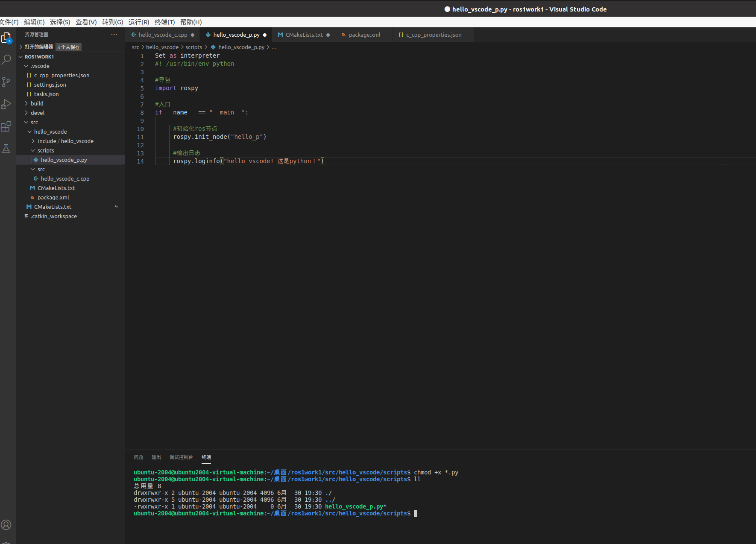Collapse the .vscode folder
This screenshot has width=756, height=544.
point(41,66)
